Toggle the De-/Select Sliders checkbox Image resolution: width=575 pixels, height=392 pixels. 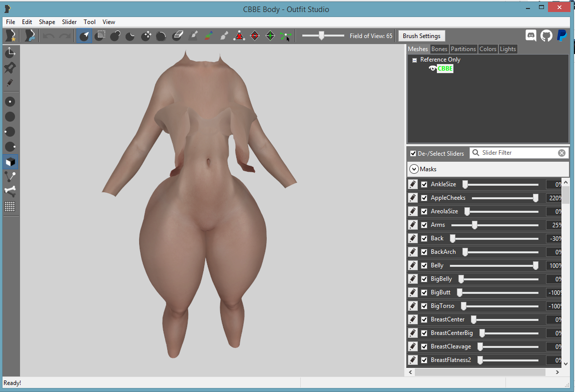point(413,153)
